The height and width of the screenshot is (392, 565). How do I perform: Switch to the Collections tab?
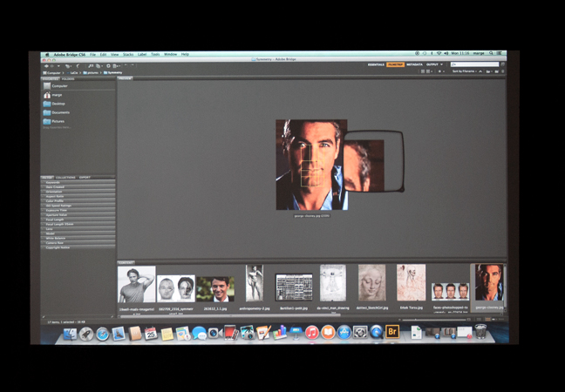(66, 178)
